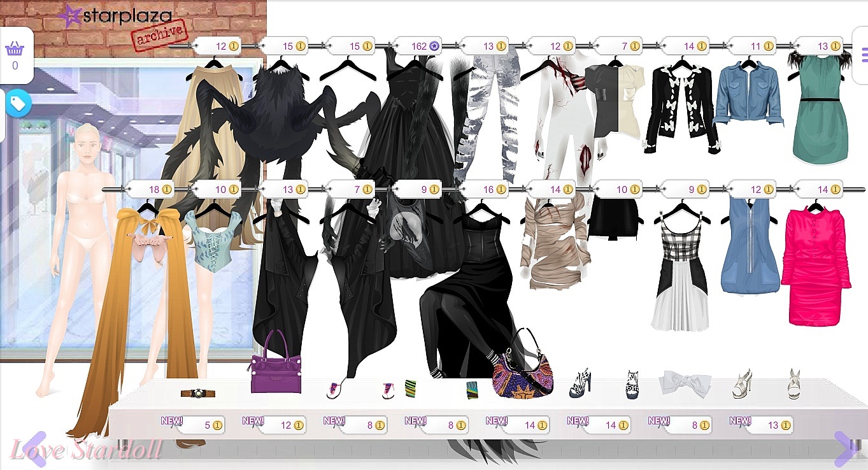868x470 pixels.
Task: Click the price tag under the purple handbag
Action: pyautogui.click(x=284, y=425)
